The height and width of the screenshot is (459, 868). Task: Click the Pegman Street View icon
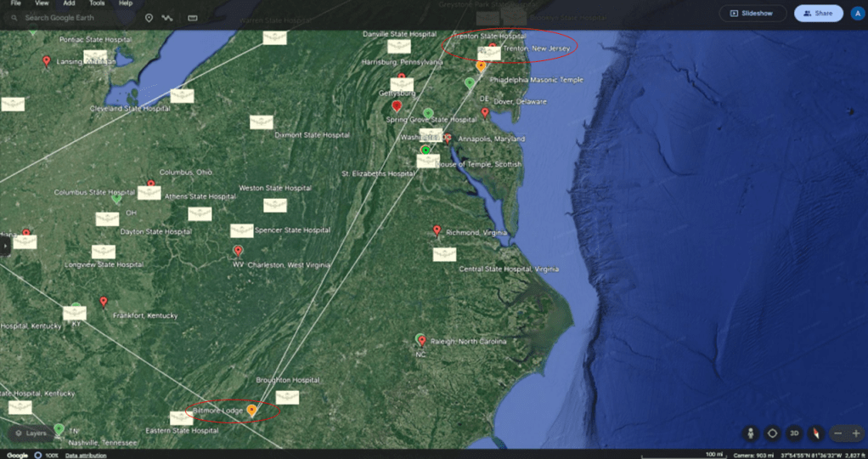751,433
